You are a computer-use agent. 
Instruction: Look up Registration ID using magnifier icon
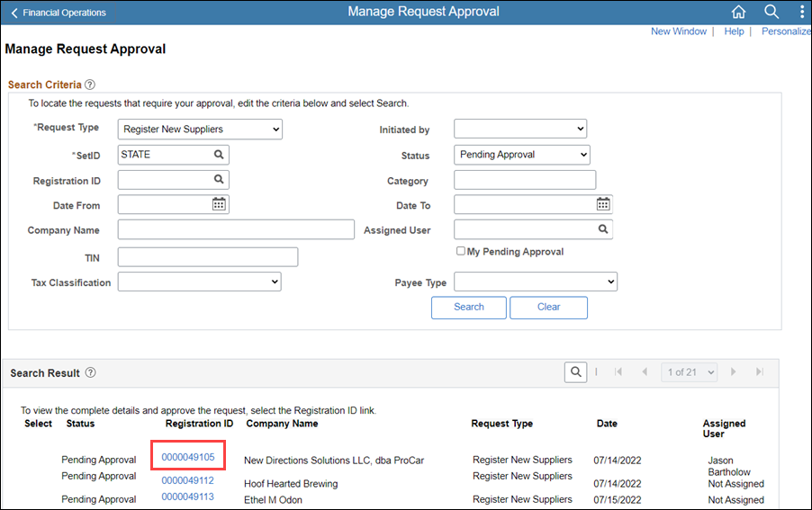tap(219, 179)
